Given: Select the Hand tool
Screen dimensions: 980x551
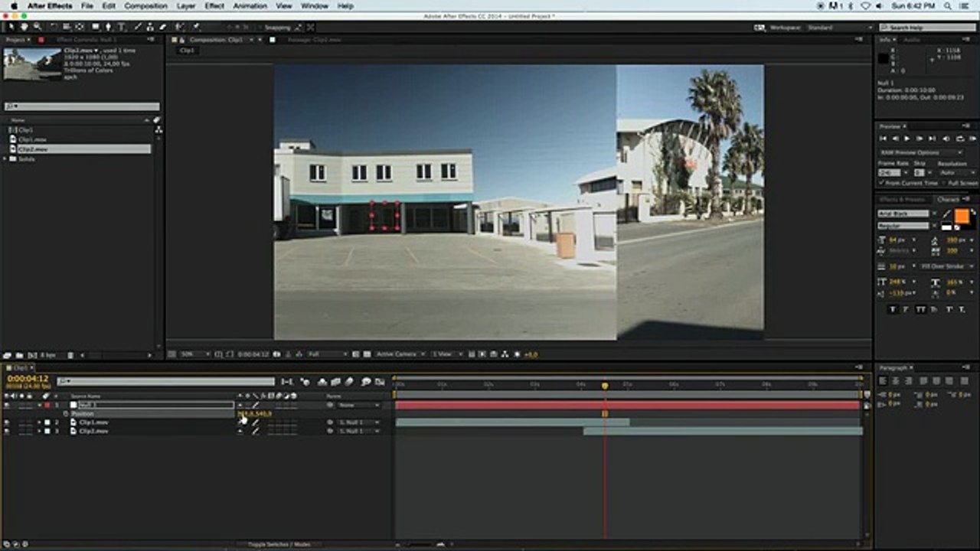Looking at the screenshot, I should coord(25,27).
